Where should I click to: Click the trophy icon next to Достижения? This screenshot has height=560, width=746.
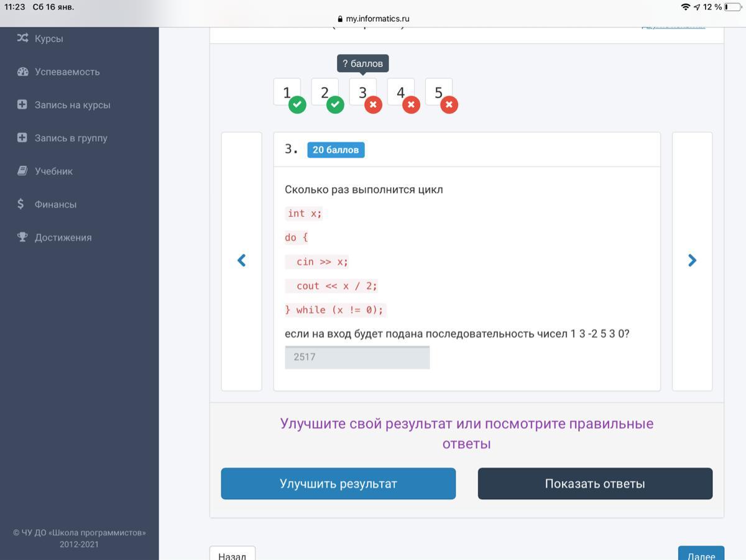point(22,237)
